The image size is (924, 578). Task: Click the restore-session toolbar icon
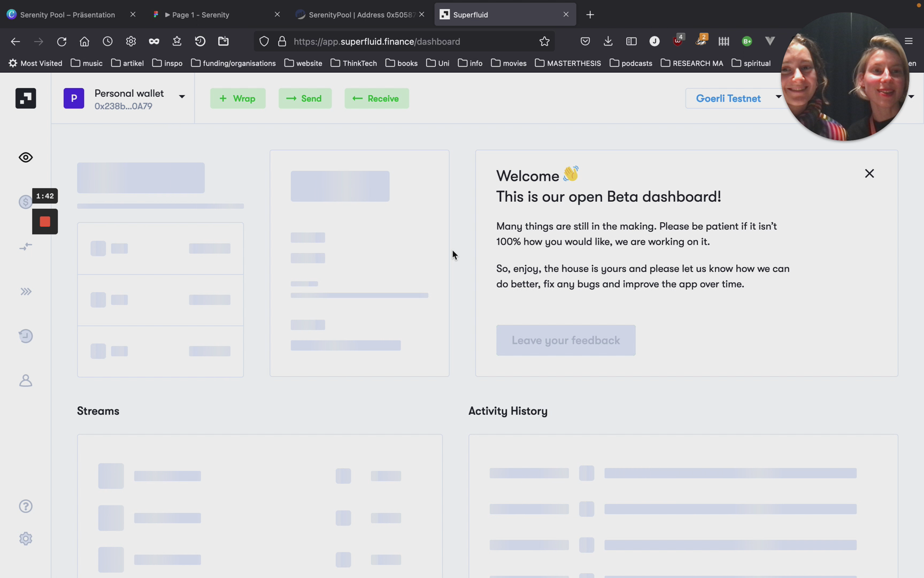click(x=200, y=41)
